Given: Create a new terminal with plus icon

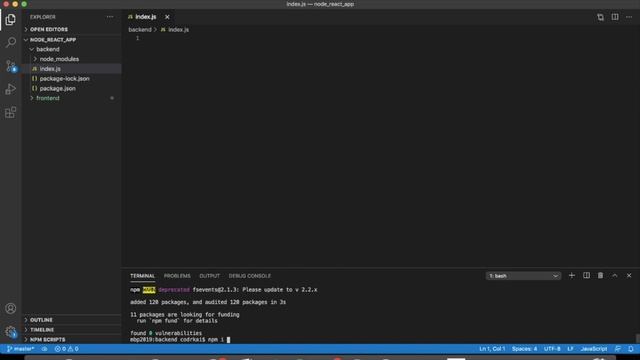Looking at the screenshot, I should click(x=572, y=276).
